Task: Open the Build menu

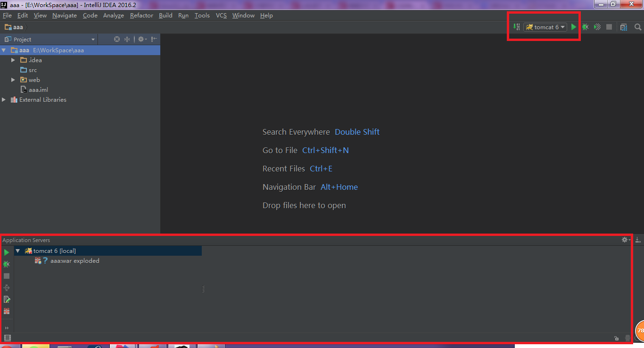Action: click(165, 15)
